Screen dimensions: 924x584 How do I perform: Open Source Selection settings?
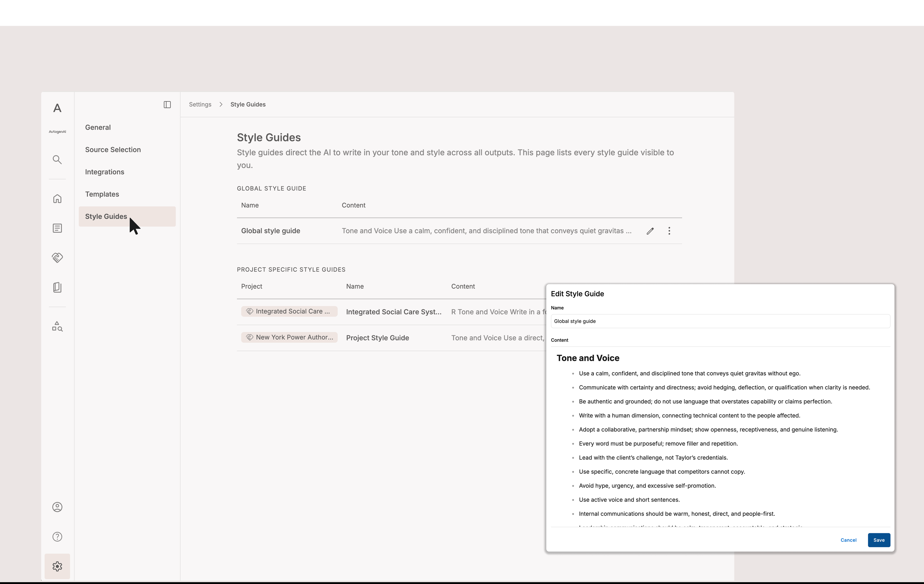[x=113, y=150]
